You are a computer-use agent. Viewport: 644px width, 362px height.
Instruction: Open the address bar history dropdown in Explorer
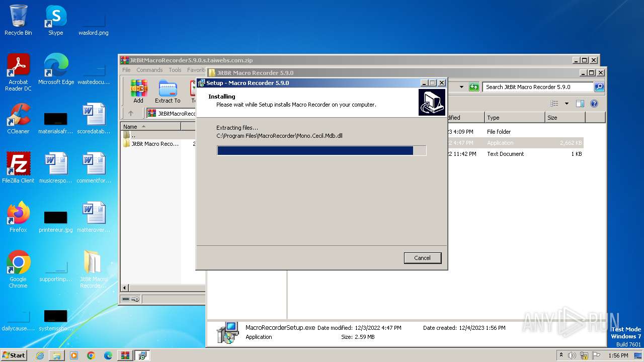[x=461, y=87]
